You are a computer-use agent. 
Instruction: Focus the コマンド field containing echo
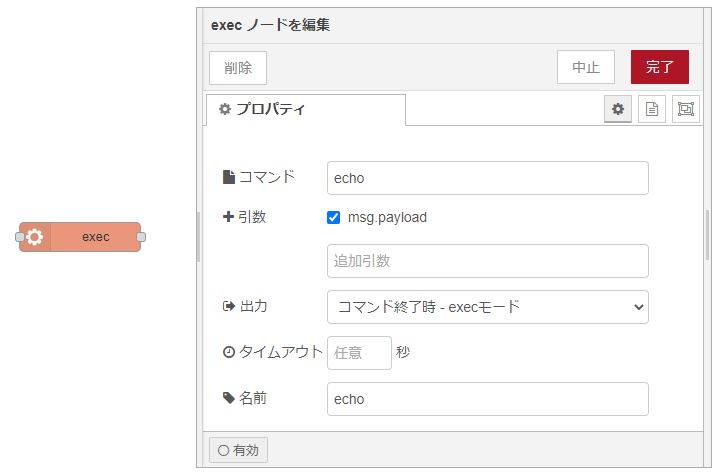pyautogui.click(x=487, y=178)
